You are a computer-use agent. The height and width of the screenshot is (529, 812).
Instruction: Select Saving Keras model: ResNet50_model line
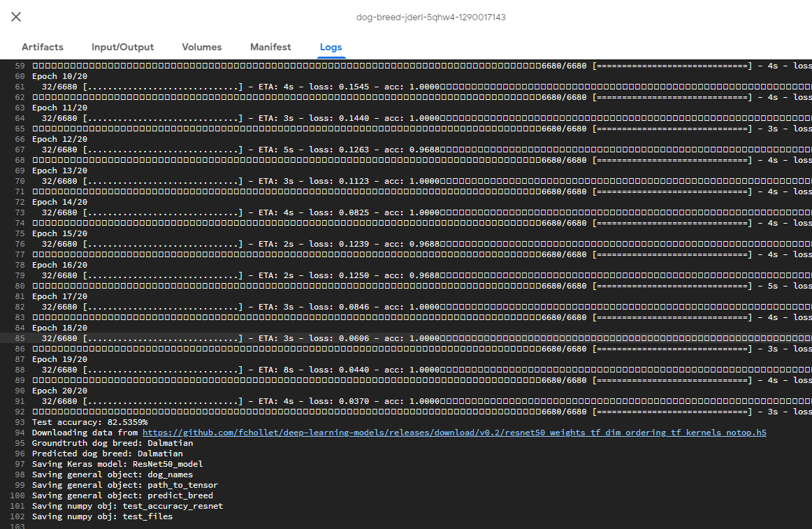click(x=117, y=464)
